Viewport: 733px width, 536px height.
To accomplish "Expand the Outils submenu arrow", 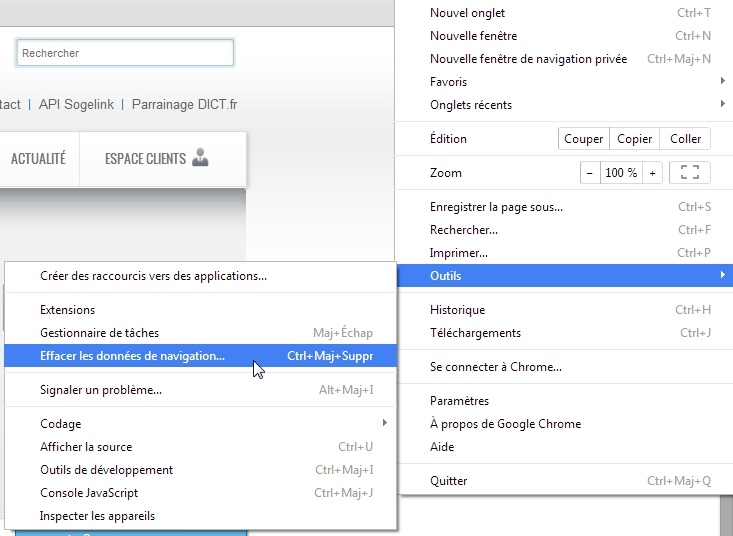I will pyautogui.click(x=723, y=275).
